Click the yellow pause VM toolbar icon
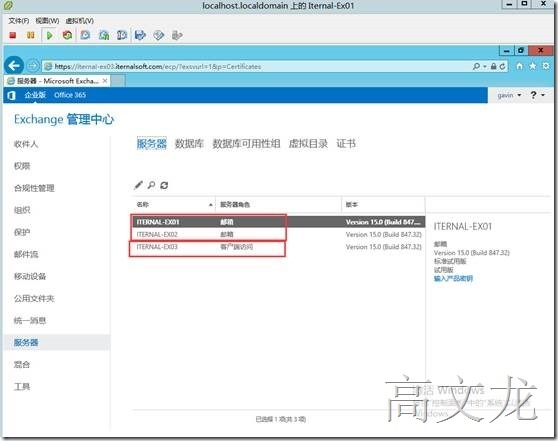Image resolution: width=558 pixels, height=441 pixels. [x=31, y=35]
